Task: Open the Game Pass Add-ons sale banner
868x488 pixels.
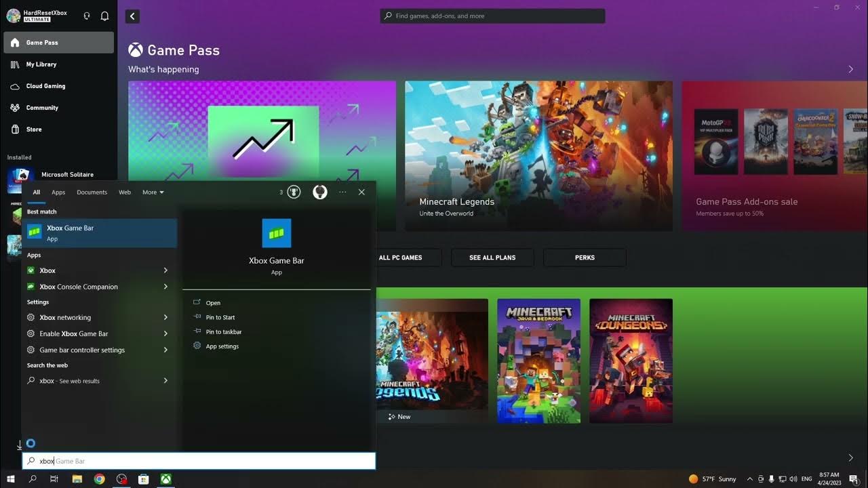Action: point(774,157)
